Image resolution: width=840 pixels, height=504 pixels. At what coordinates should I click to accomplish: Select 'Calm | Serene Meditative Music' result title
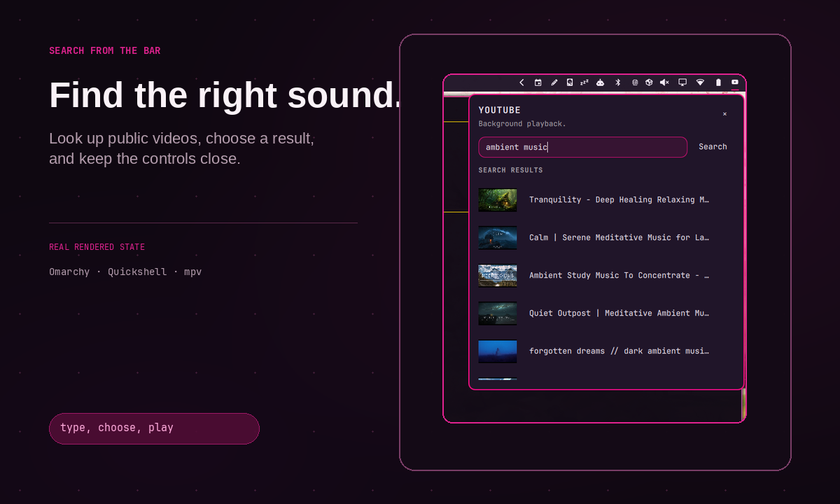(x=619, y=238)
